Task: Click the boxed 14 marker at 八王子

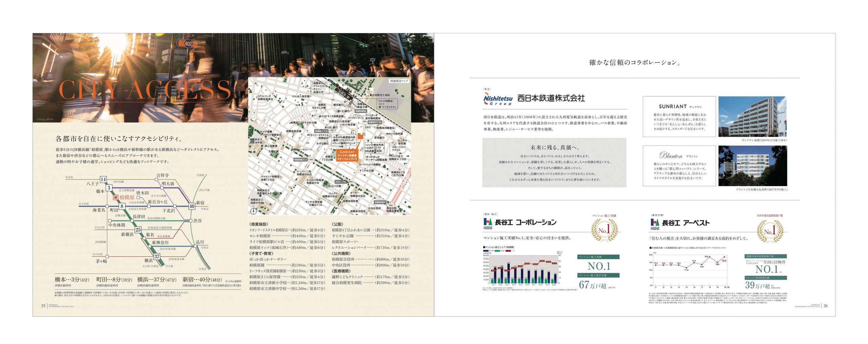Action: point(103,179)
